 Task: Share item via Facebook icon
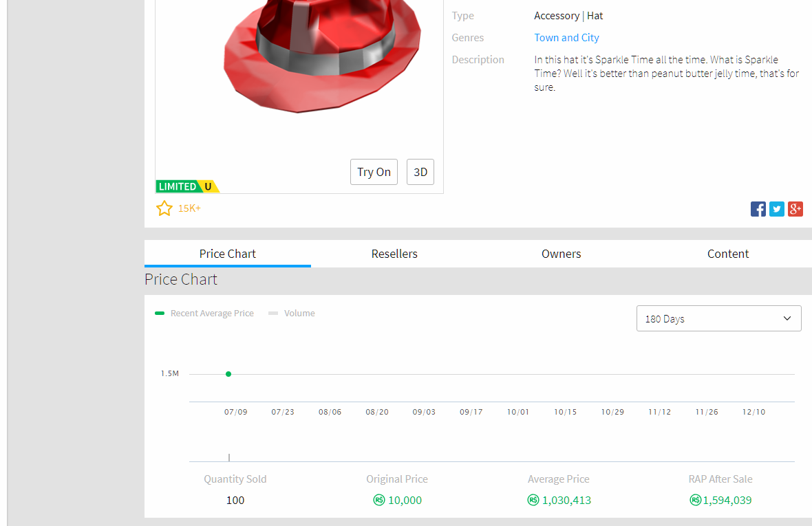click(758, 209)
